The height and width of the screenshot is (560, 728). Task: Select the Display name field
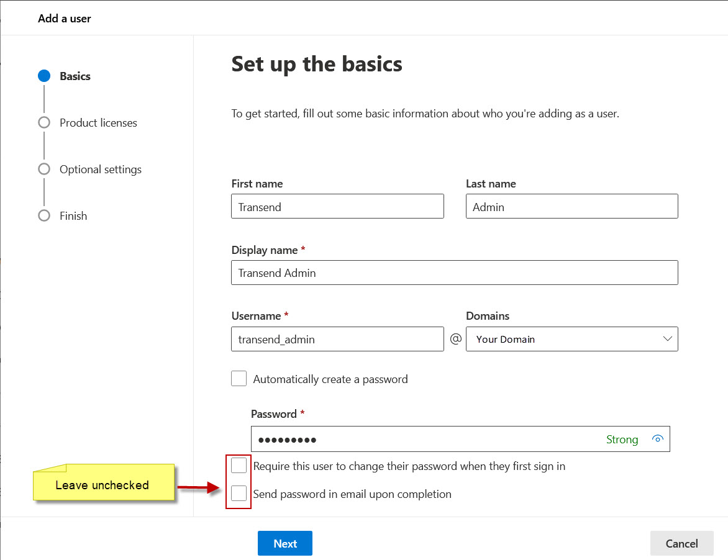click(x=454, y=273)
